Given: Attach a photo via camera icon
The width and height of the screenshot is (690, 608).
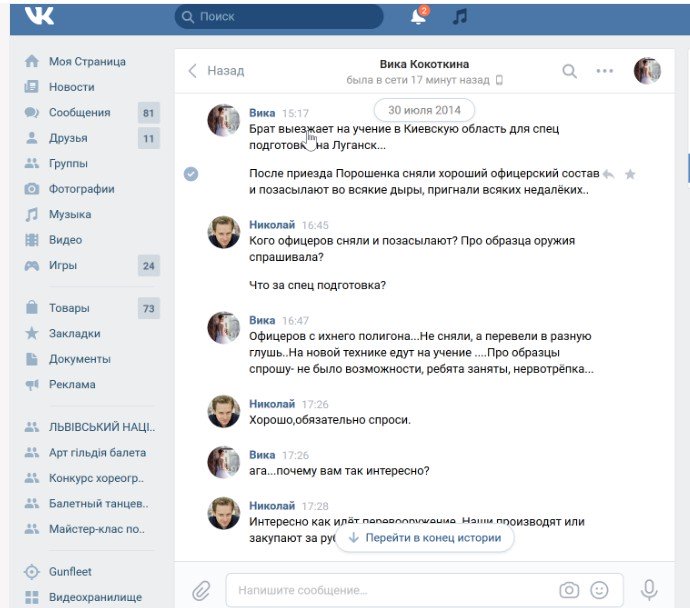Looking at the screenshot, I should pyautogui.click(x=569, y=590).
